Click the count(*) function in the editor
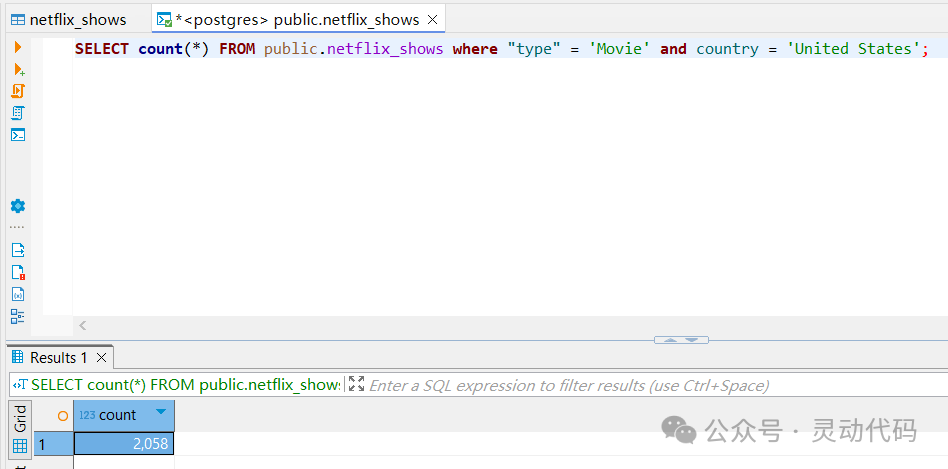 [x=174, y=49]
